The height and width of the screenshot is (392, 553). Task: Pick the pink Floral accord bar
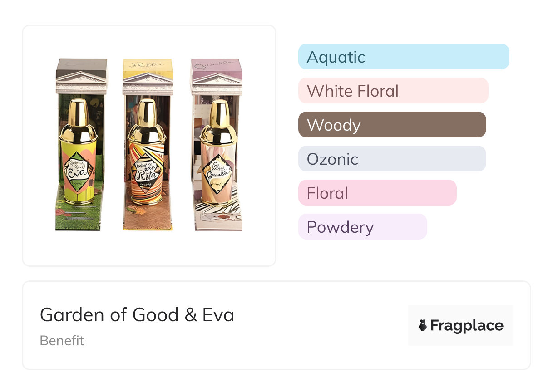(377, 193)
